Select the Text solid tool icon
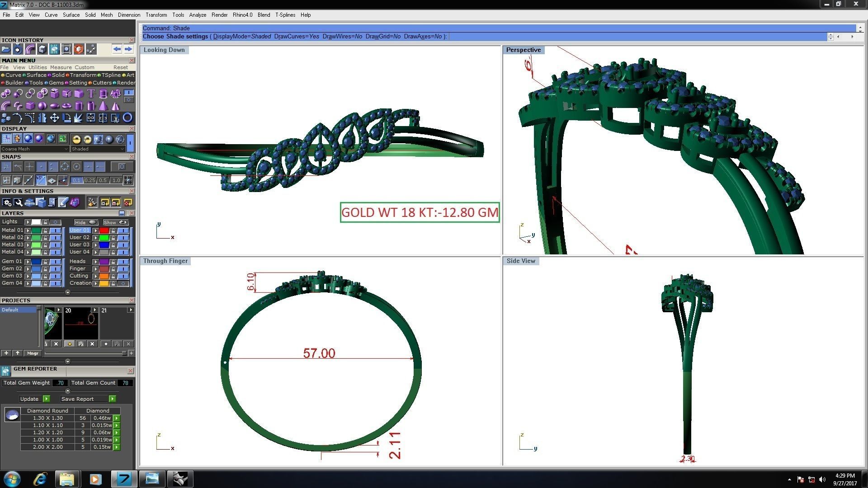The image size is (868, 488). pyautogui.click(x=91, y=94)
